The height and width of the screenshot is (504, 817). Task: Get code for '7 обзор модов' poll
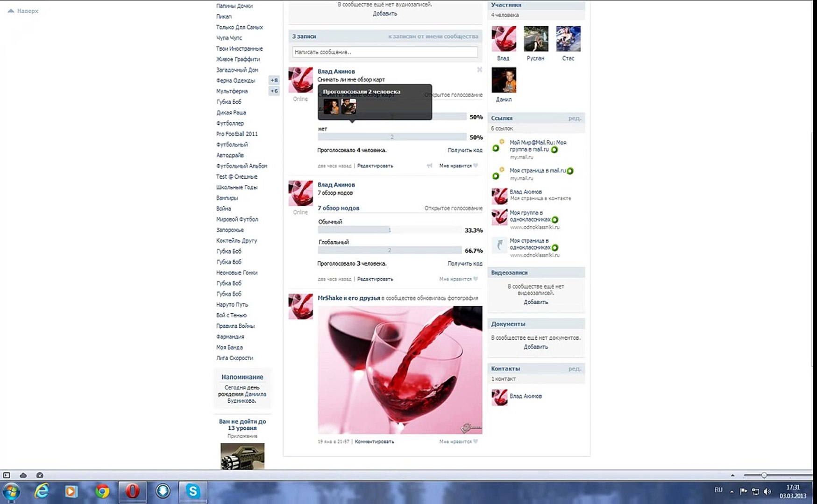[465, 264]
